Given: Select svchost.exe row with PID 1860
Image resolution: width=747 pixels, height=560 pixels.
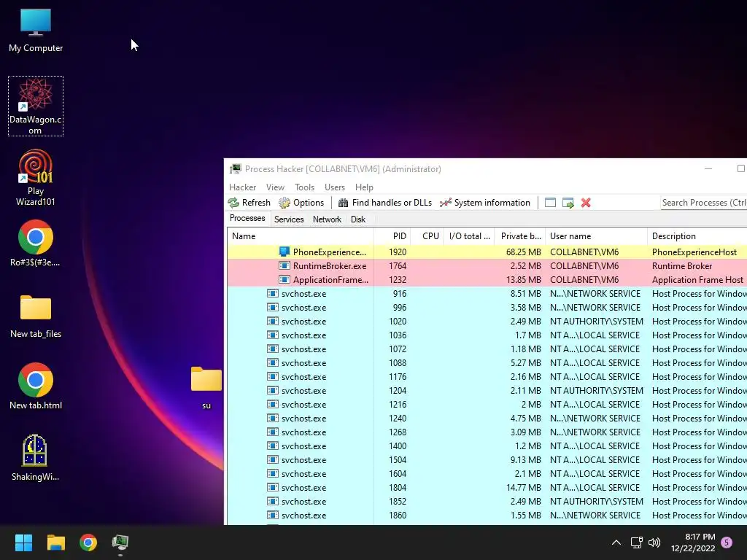Looking at the screenshot, I should pyautogui.click(x=487, y=516).
